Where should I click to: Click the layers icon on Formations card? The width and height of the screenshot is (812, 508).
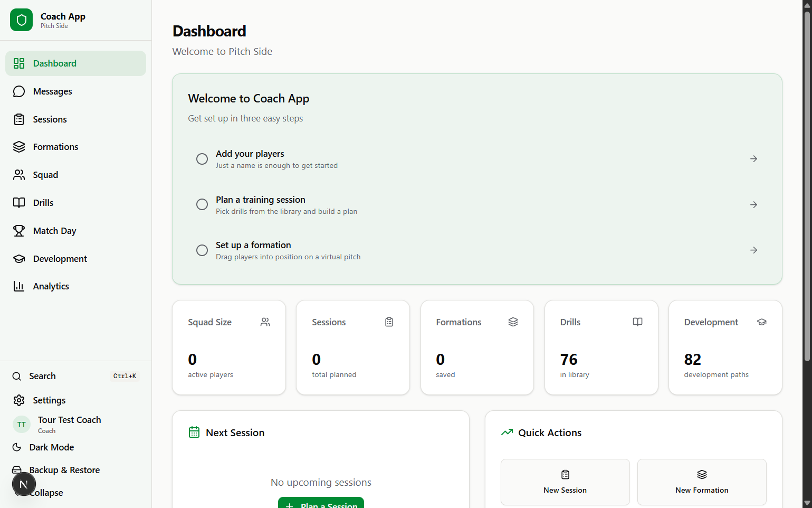point(513,322)
